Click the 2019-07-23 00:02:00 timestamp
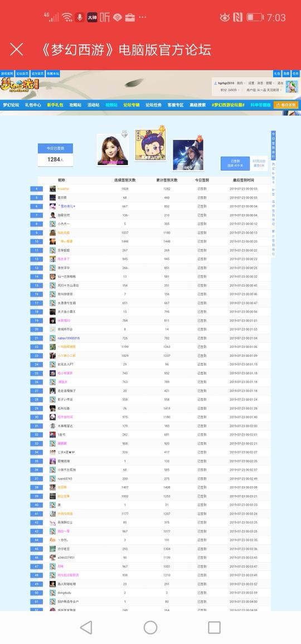The height and width of the screenshot is (644, 301). click(x=244, y=426)
